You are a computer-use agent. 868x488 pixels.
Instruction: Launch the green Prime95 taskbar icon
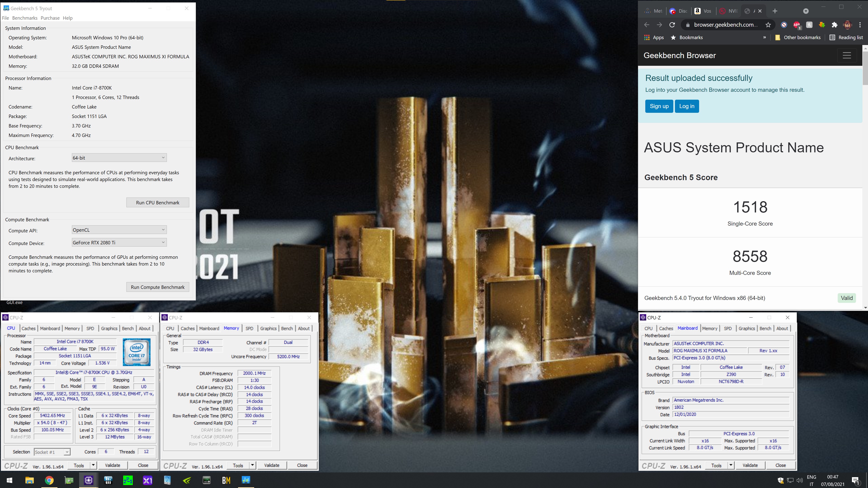128,480
